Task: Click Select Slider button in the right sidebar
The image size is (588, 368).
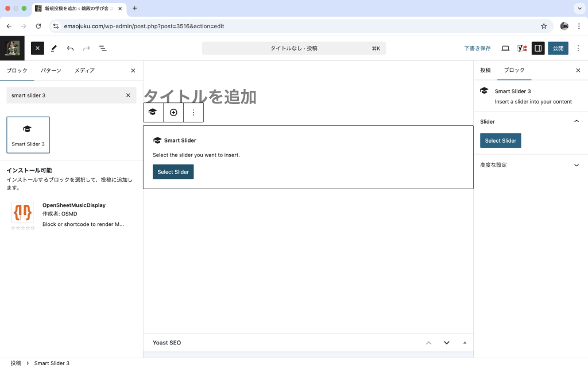Action: point(501,140)
